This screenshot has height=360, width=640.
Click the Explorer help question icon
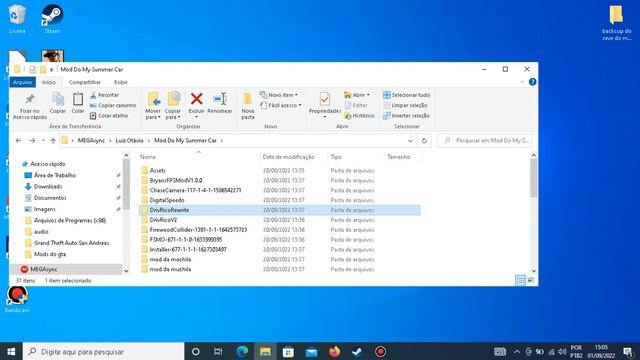pyautogui.click(x=532, y=82)
